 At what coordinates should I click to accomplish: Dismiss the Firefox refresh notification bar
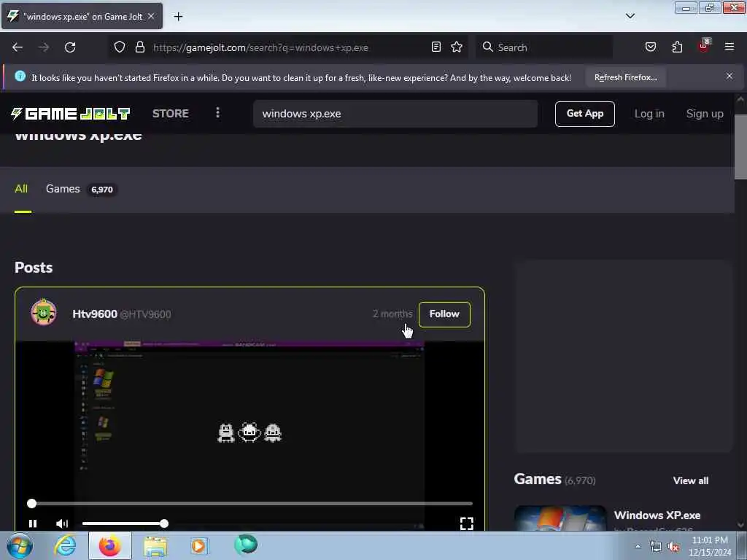click(x=729, y=76)
